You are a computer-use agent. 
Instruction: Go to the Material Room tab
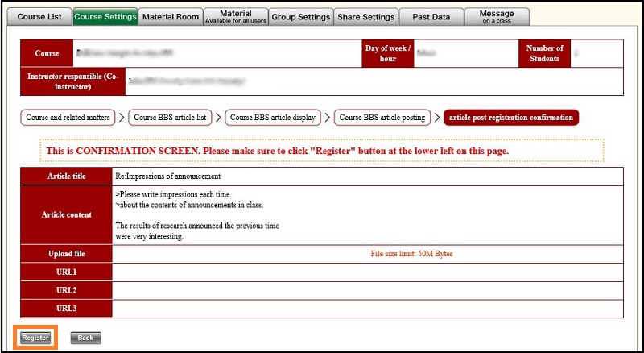click(170, 17)
